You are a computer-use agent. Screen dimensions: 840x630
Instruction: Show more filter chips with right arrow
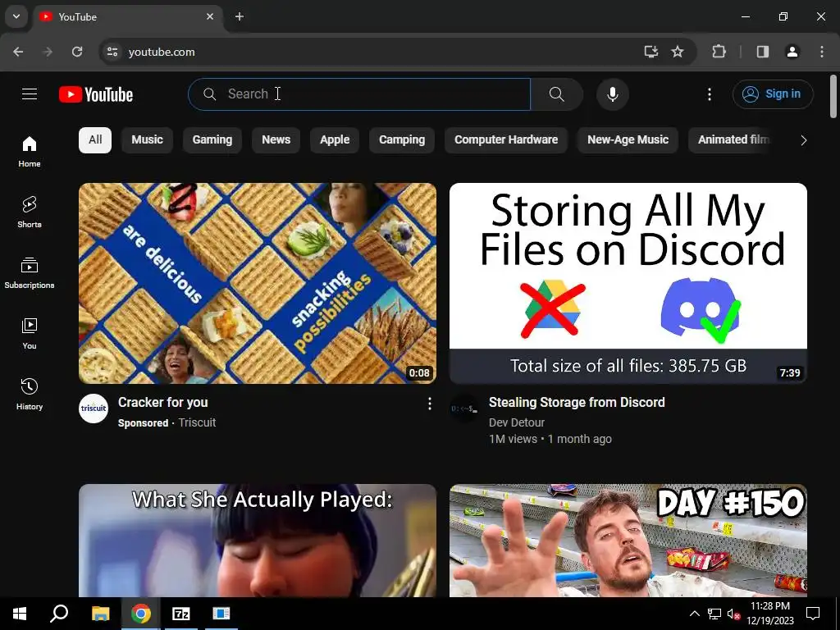[803, 140]
